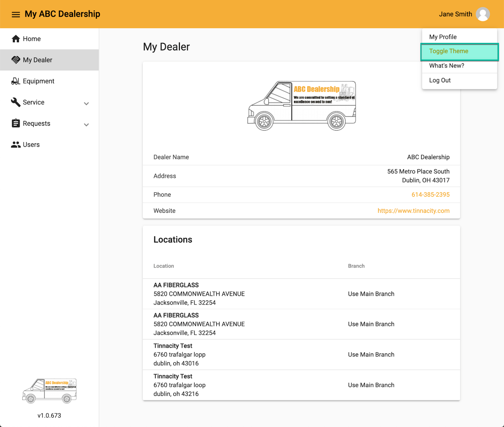Click the Phone field label

[162, 194]
